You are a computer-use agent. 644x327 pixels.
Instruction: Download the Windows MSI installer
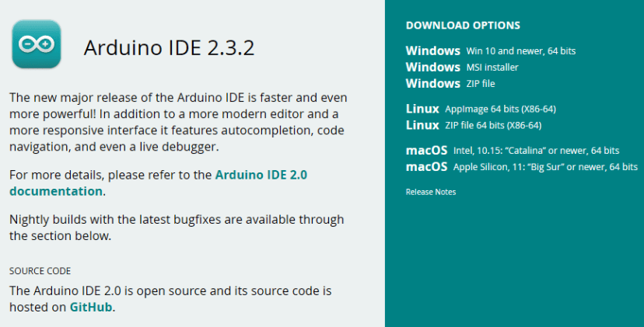tap(462, 68)
